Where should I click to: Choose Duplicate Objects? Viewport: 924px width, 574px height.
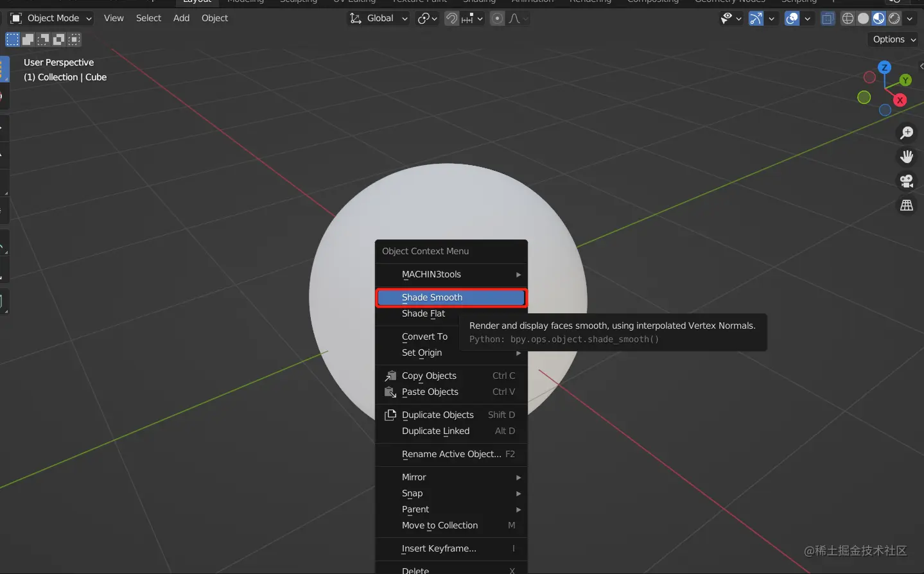[x=451, y=415]
